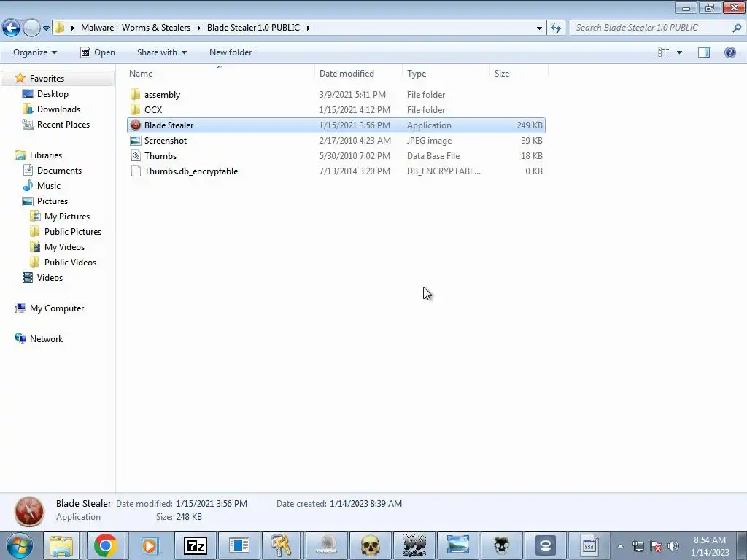Open Windows Explorer from the taskbar
Image resolution: width=747 pixels, height=560 pixels.
[x=62, y=545]
